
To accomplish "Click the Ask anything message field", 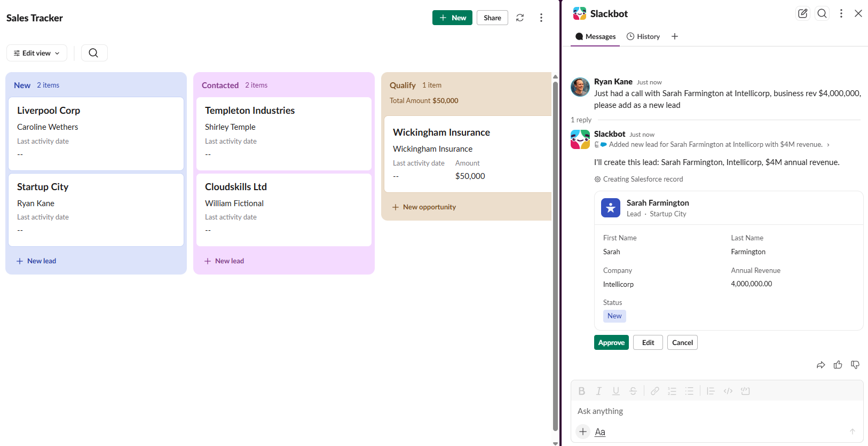I will (717, 411).
